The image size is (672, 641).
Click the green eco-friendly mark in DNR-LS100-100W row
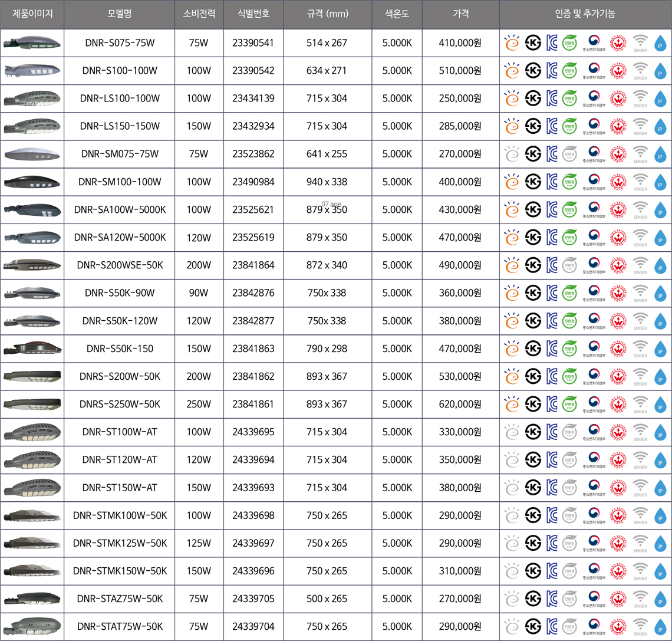(x=569, y=98)
